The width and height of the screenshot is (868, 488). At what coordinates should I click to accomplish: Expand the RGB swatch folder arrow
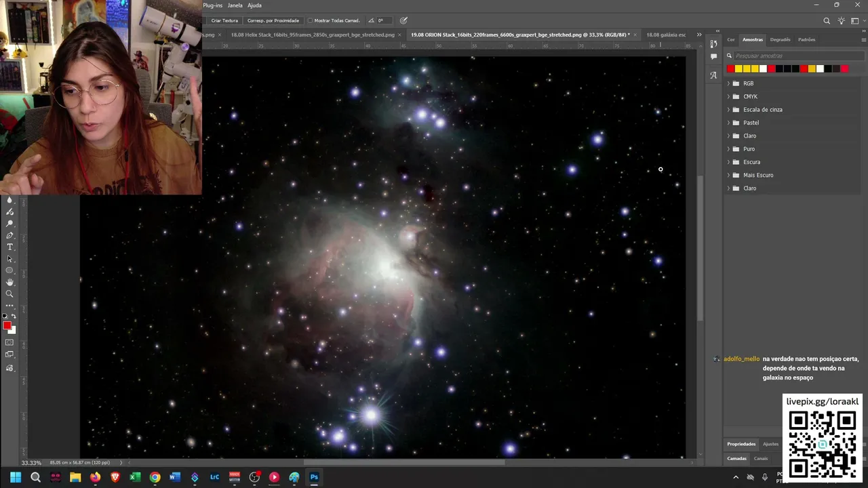728,83
